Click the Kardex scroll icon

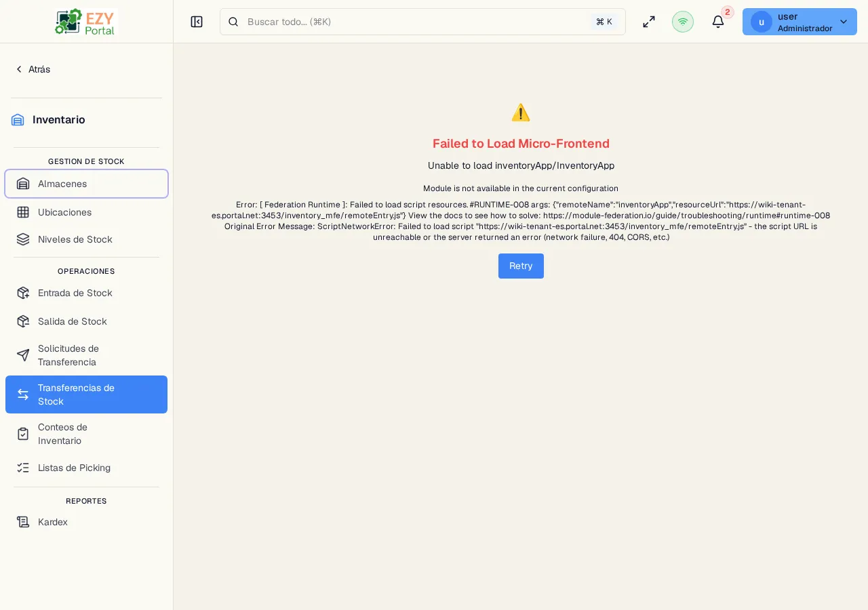(x=23, y=522)
